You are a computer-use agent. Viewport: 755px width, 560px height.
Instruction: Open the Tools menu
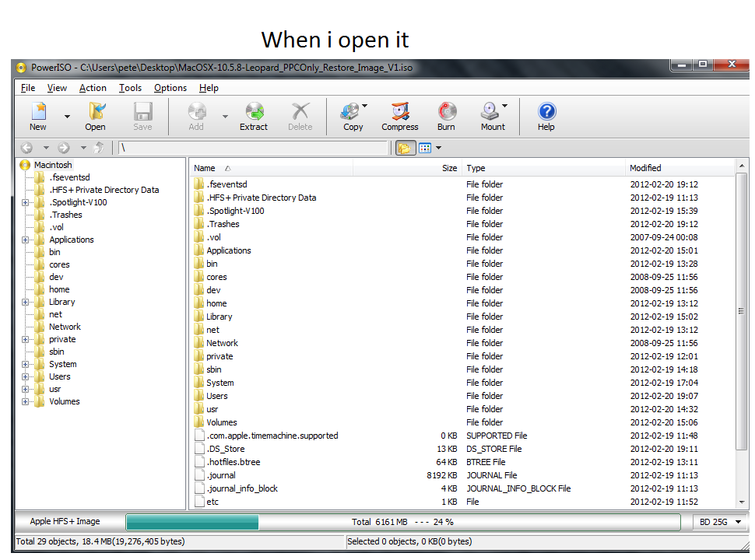pos(131,88)
